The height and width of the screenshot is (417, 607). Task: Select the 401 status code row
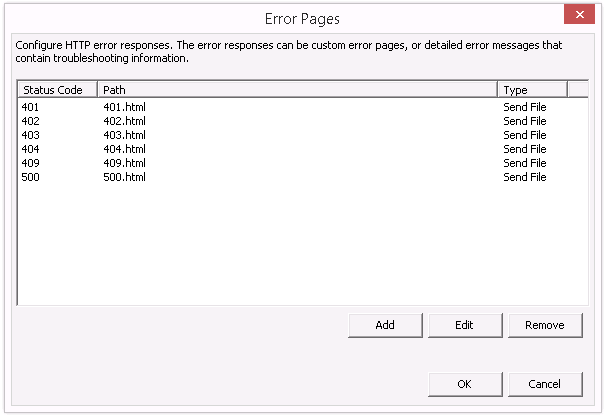click(x=303, y=107)
